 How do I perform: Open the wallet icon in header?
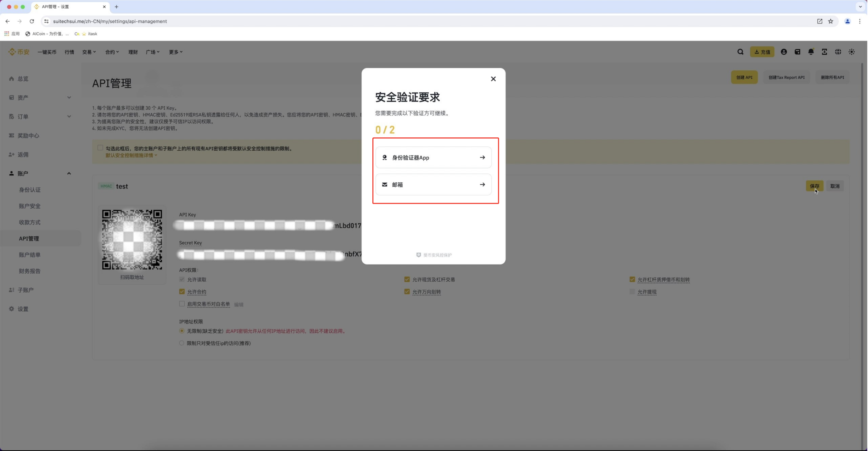click(798, 52)
